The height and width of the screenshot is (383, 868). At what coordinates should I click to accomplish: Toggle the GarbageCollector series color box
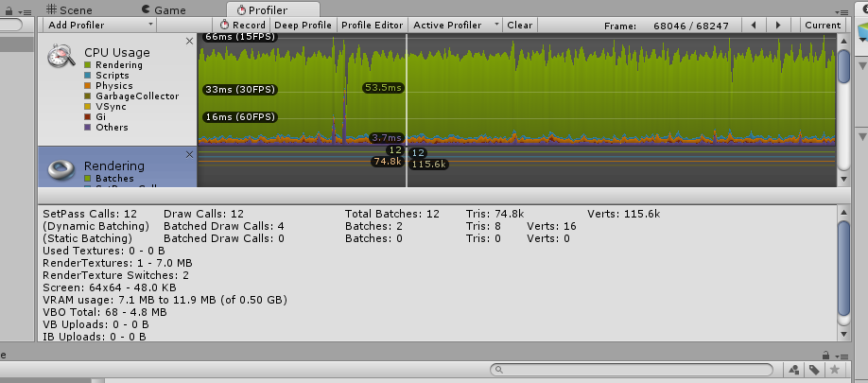point(88,96)
